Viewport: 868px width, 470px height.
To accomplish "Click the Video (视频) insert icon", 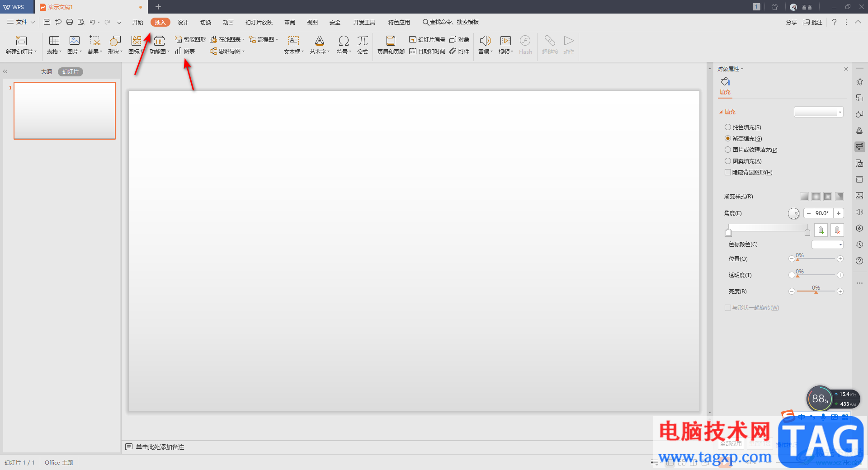I will [505, 41].
